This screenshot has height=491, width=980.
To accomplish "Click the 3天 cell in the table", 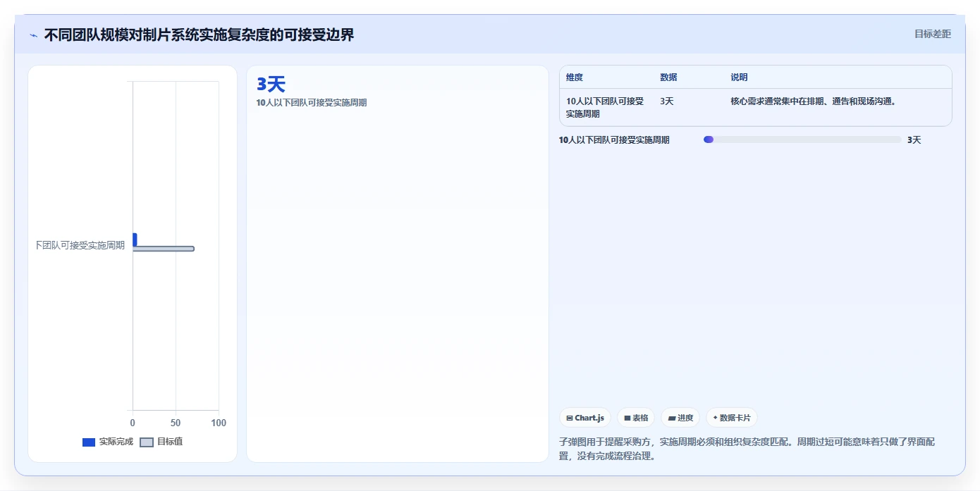I will (x=667, y=101).
